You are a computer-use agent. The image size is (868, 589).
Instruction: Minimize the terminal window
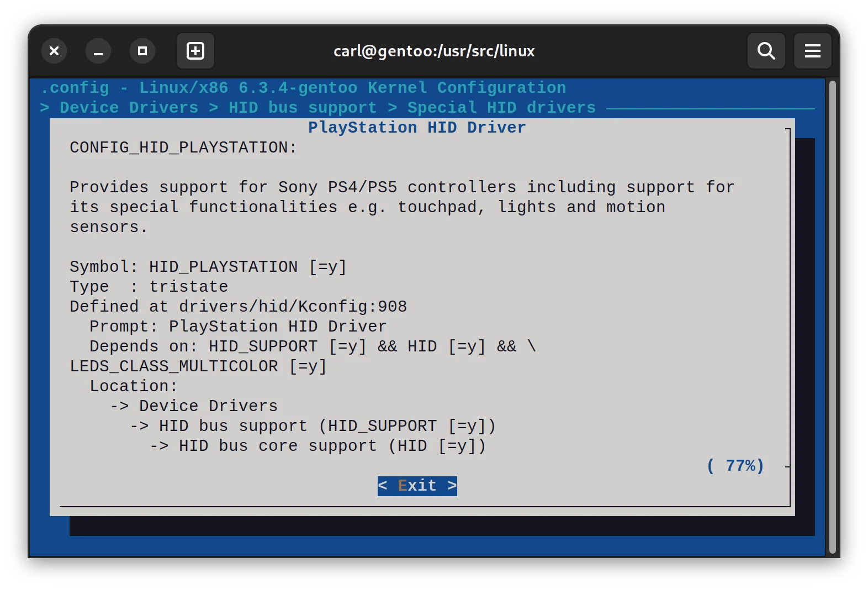pos(98,51)
